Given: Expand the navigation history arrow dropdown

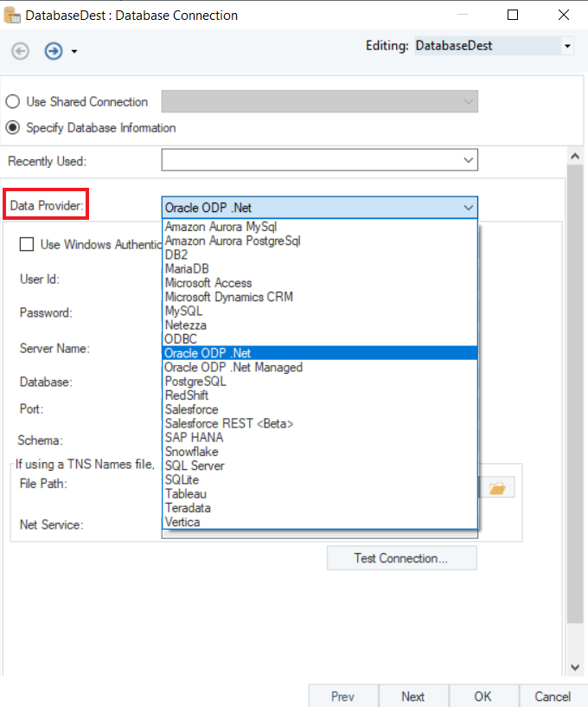Looking at the screenshot, I should pos(74,52).
